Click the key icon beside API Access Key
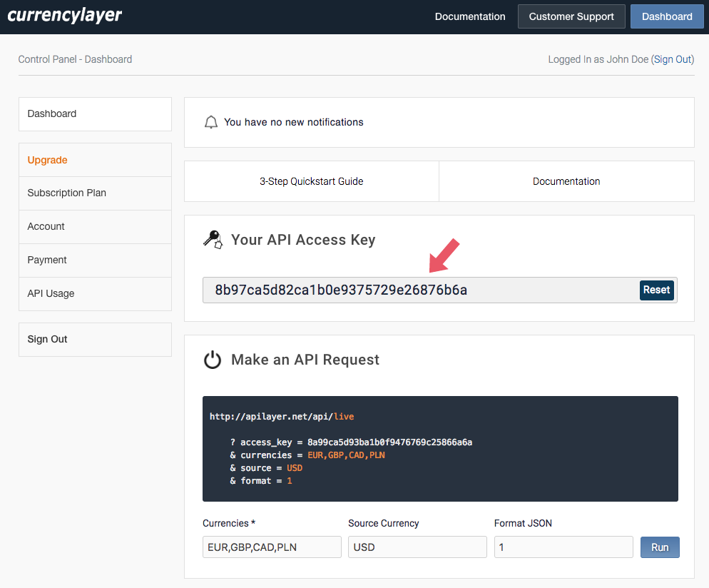 (x=213, y=240)
